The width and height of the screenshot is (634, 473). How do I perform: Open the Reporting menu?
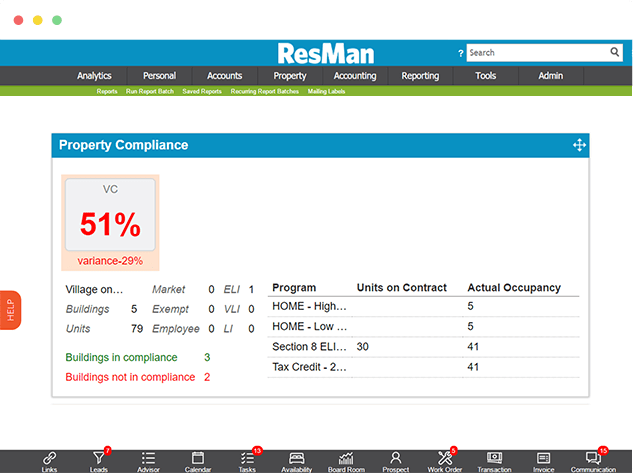[420, 76]
